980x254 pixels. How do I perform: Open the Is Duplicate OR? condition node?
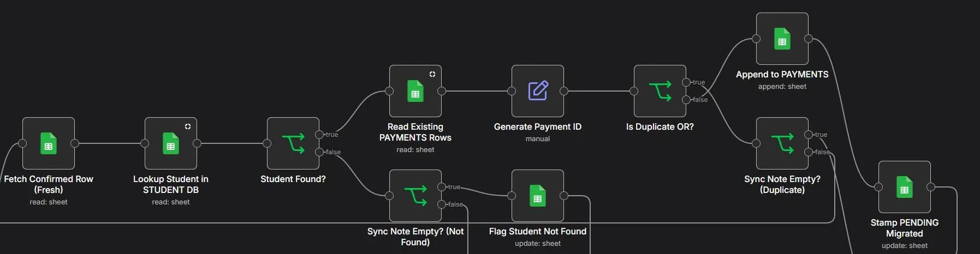tap(660, 91)
